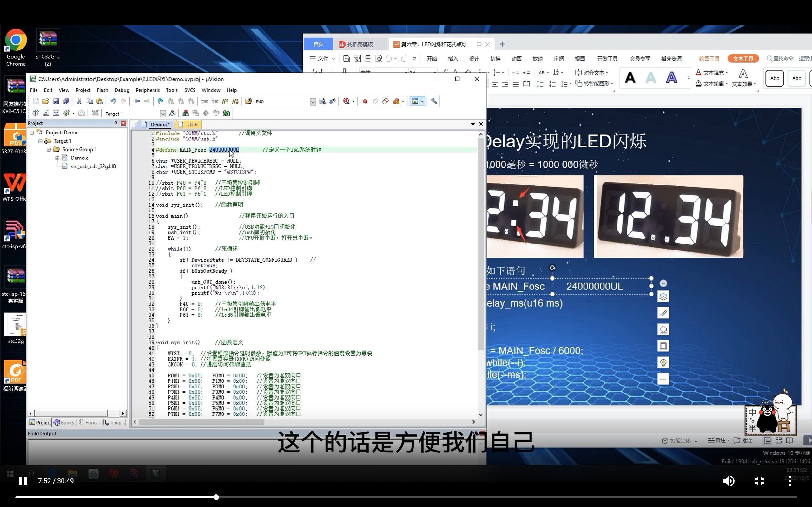This screenshot has height=507, width=812.
Task: Select stc_usb_cdc_32g.LIB in project tree
Action: [x=93, y=166]
